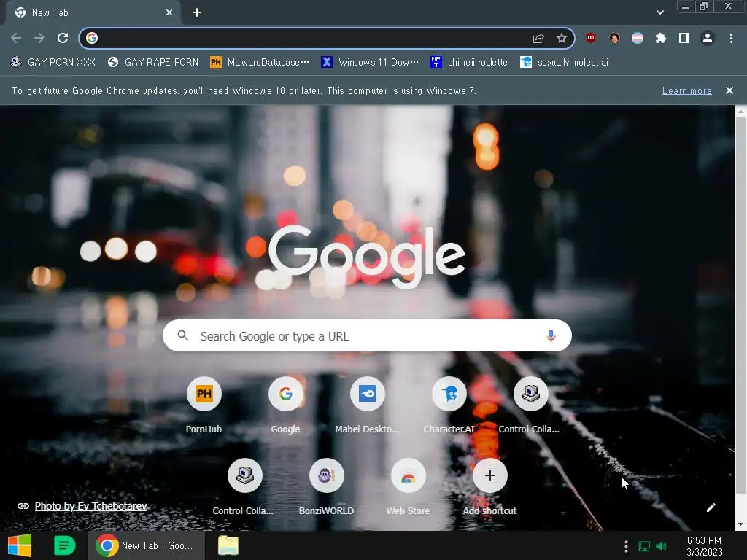This screenshot has width=747, height=560.
Task: Expand the system tray overflow dots
Action: click(x=626, y=546)
